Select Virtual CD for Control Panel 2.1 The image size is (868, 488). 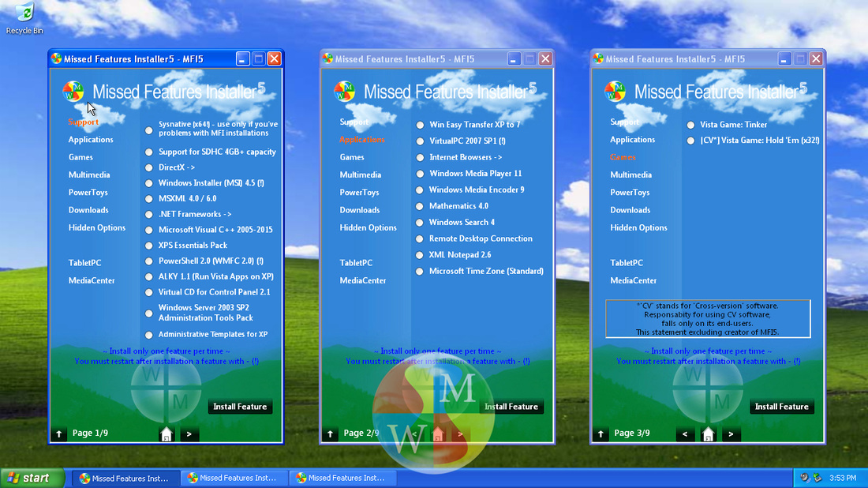coord(149,292)
